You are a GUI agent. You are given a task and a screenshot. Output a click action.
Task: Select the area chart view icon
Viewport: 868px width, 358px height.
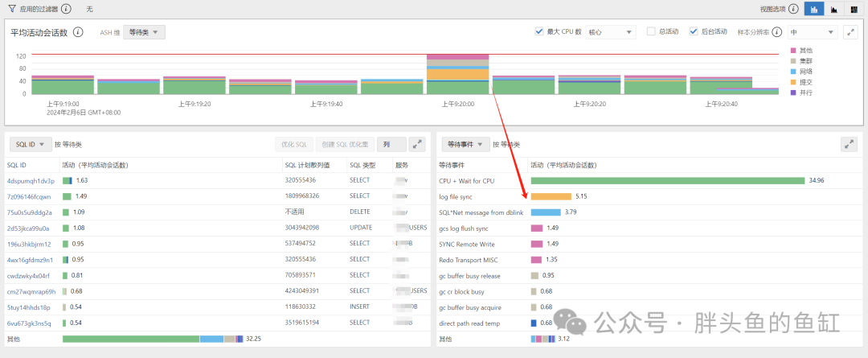click(833, 8)
